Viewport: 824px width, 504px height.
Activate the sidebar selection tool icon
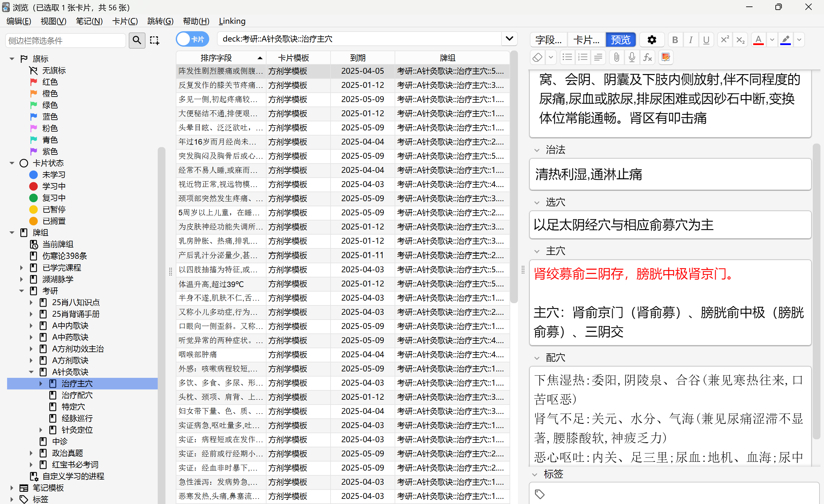pos(154,40)
